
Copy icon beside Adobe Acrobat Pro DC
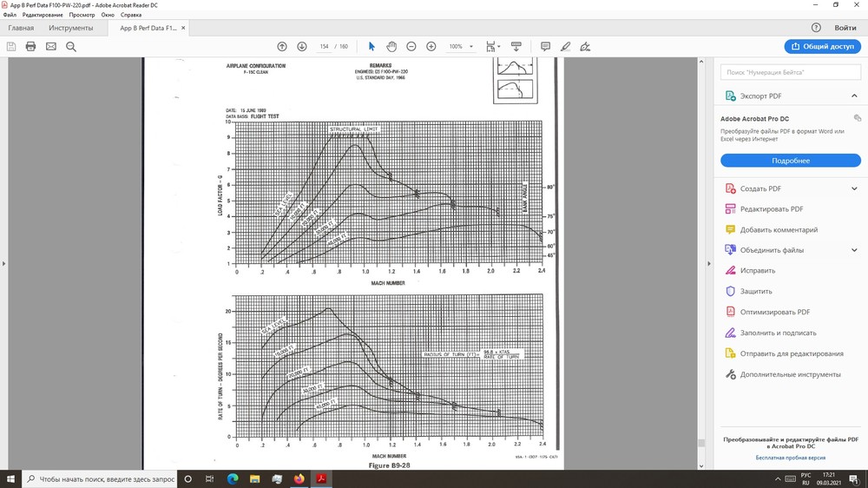click(857, 118)
